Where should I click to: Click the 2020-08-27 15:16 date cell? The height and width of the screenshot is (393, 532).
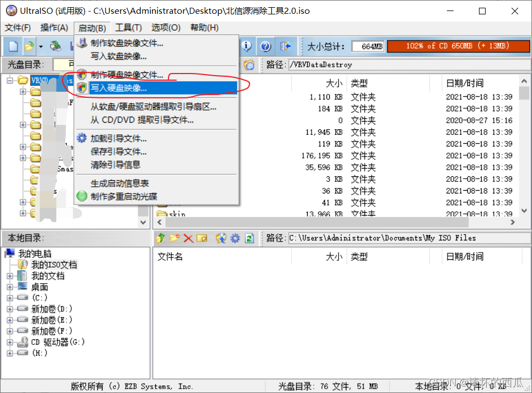(x=479, y=120)
